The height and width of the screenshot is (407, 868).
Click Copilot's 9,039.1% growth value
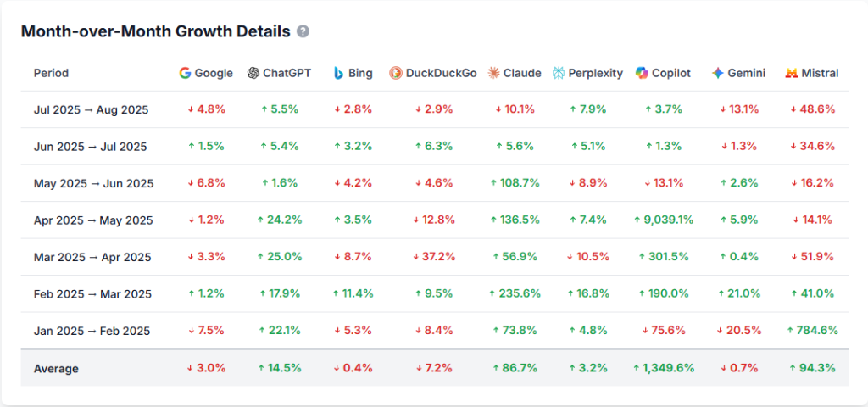coord(663,220)
